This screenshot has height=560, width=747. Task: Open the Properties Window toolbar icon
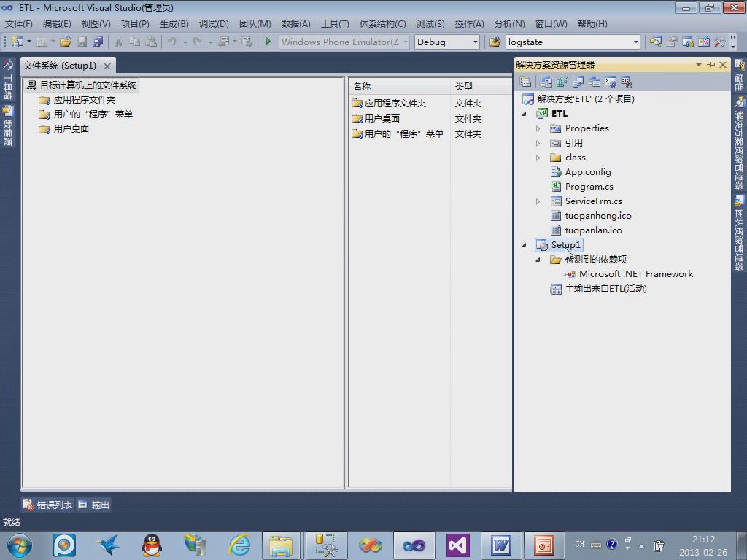672,42
